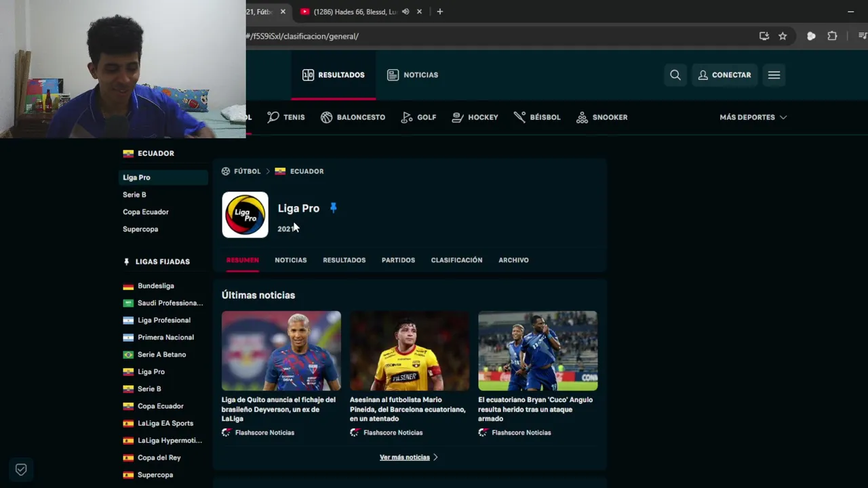
Task: Open the Deyverson news photo
Action: [x=281, y=351]
